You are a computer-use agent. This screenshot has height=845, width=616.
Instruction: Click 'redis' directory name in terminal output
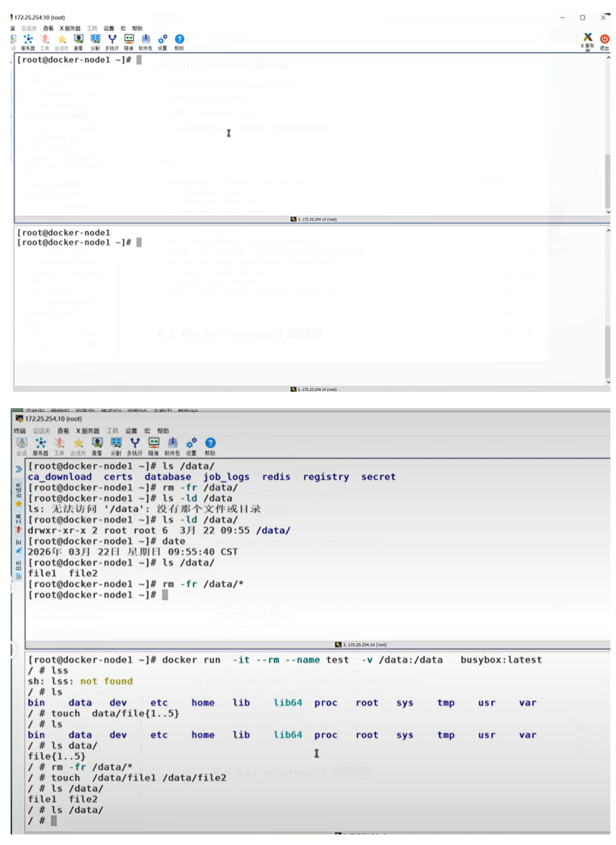point(276,477)
